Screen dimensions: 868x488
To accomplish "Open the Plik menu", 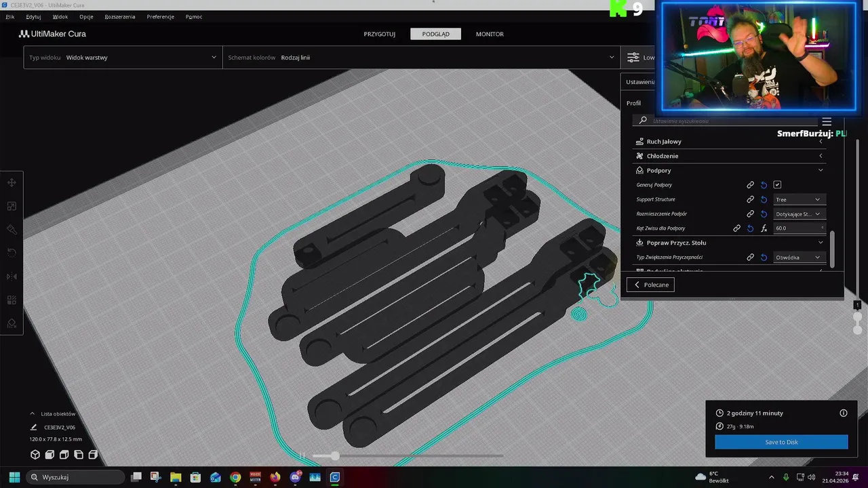I will pos(10,16).
